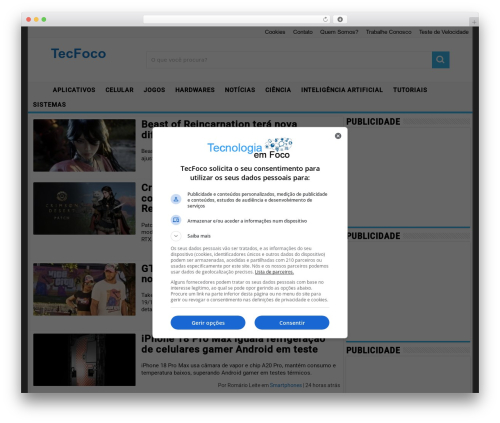
Task: Click the consent heading mentioning dados pessoais
Action: point(250,173)
